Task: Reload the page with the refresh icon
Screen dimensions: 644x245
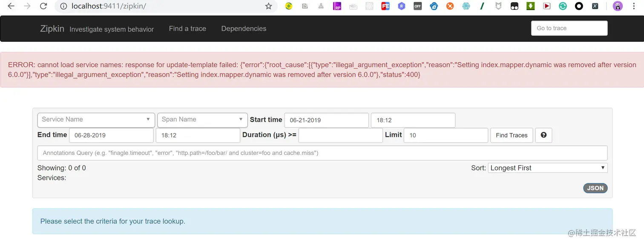Action: click(x=43, y=6)
